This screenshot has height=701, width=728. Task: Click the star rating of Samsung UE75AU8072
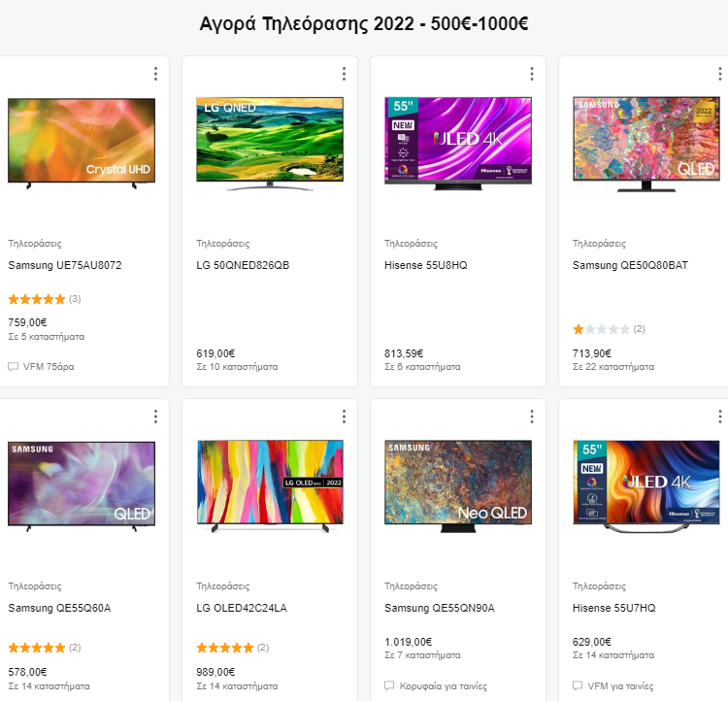(37, 299)
